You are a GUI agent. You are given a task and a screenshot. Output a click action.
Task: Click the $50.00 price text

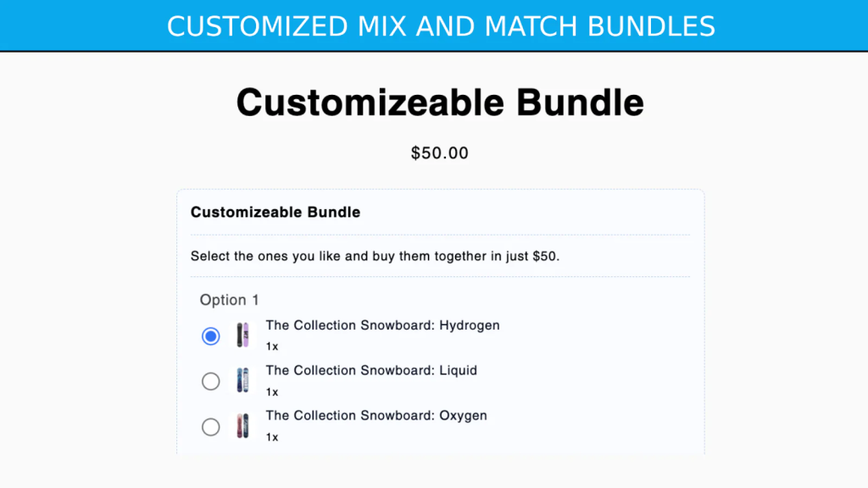(439, 153)
